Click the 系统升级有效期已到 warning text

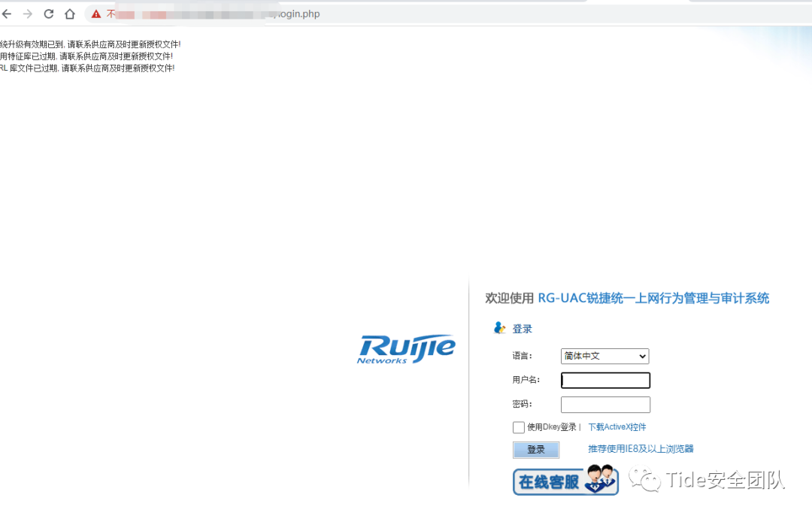90,44
